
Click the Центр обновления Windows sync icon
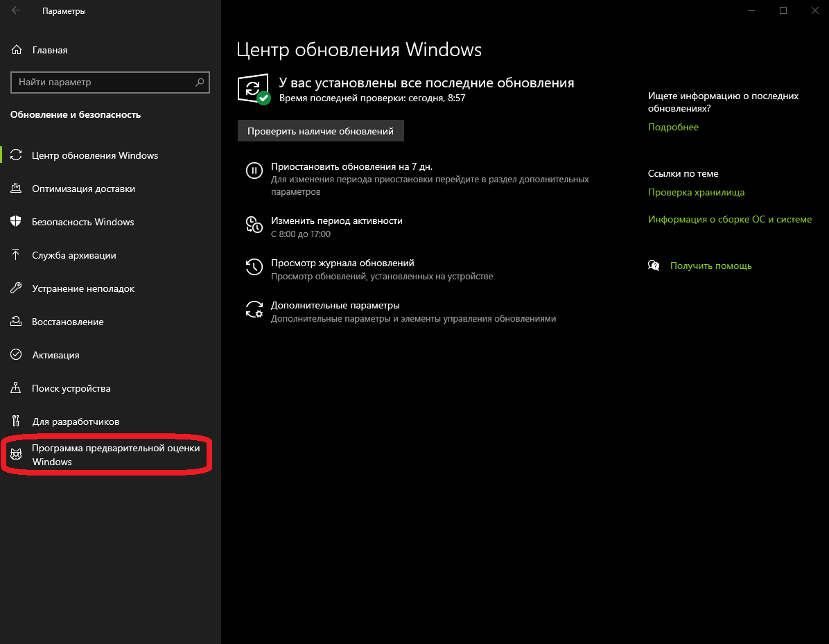click(16, 155)
